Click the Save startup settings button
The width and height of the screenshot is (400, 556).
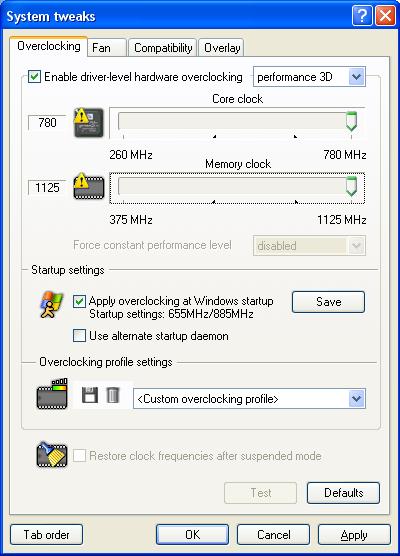tap(328, 302)
